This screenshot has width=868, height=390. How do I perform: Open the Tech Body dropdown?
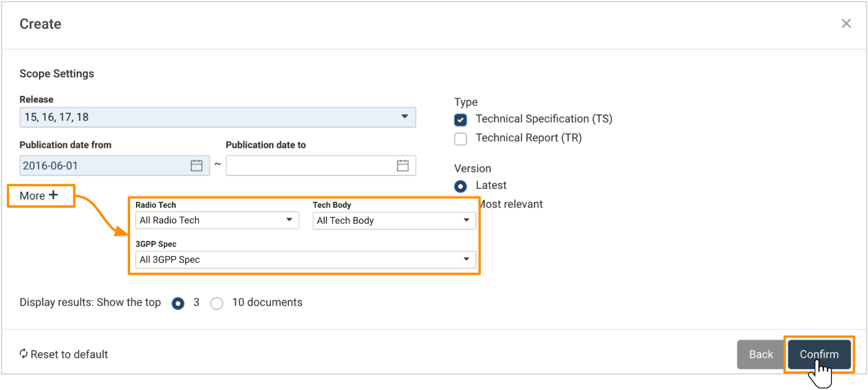[394, 221]
